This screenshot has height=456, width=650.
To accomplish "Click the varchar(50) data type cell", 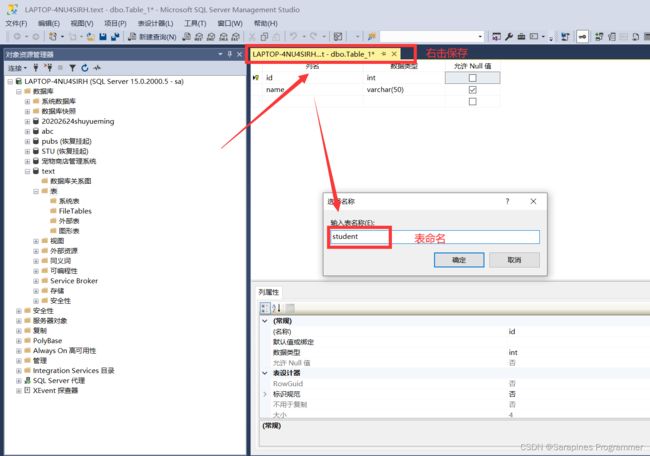I will coord(404,90).
